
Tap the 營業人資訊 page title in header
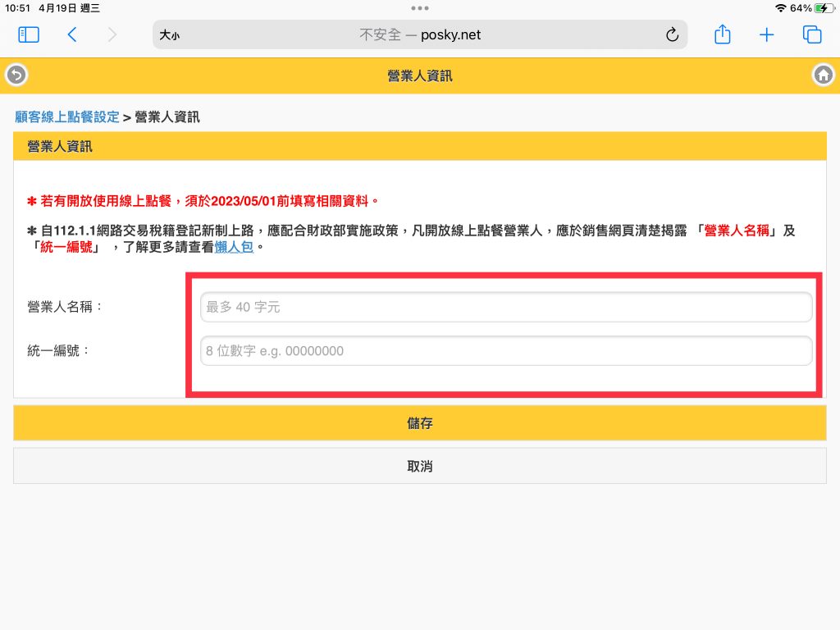[x=419, y=76]
